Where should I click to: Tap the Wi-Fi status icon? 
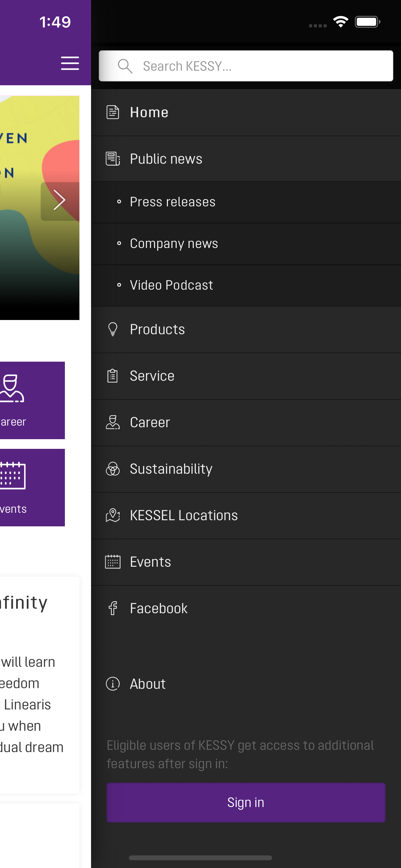tap(341, 22)
